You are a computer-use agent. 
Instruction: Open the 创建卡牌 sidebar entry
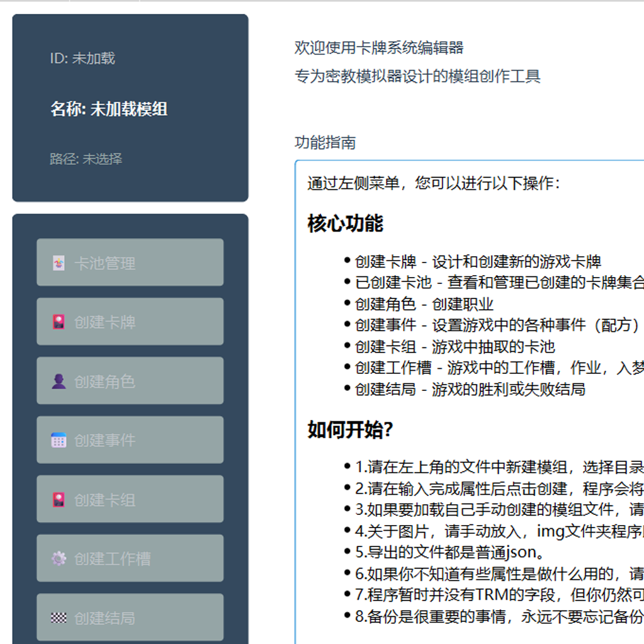tap(130, 322)
